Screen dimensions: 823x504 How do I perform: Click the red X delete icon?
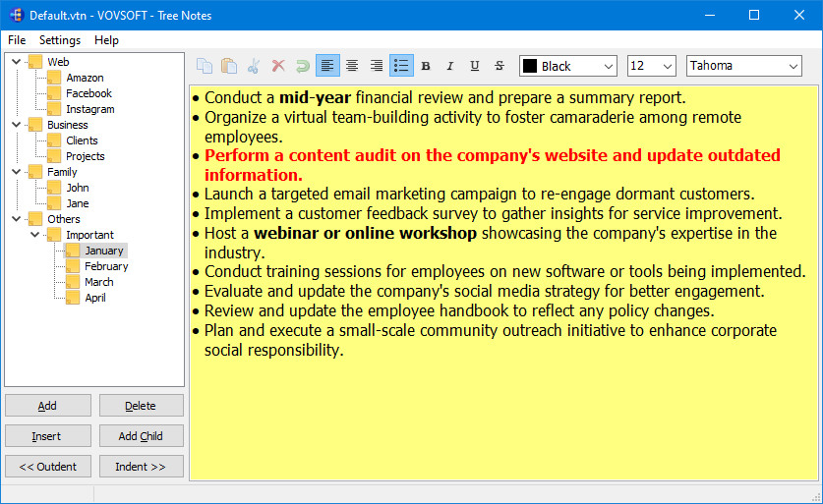[278, 66]
